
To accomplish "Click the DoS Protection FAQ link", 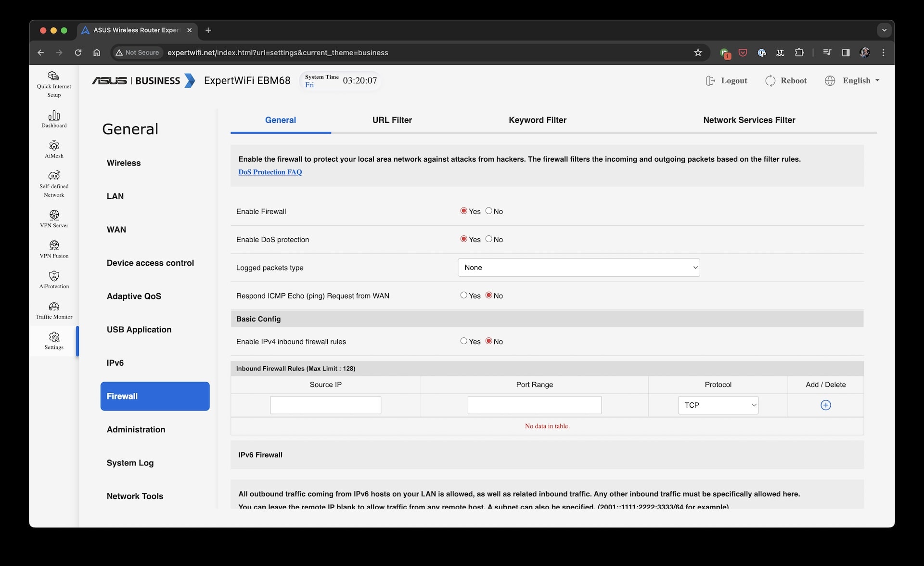I will 270,172.
